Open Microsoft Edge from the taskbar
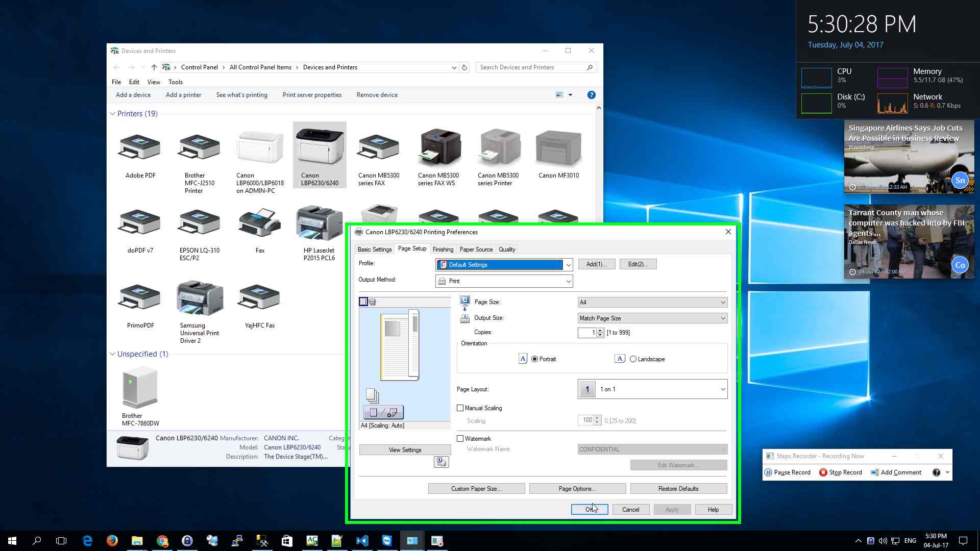The width and height of the screenshot is (980, 551). 87,541
